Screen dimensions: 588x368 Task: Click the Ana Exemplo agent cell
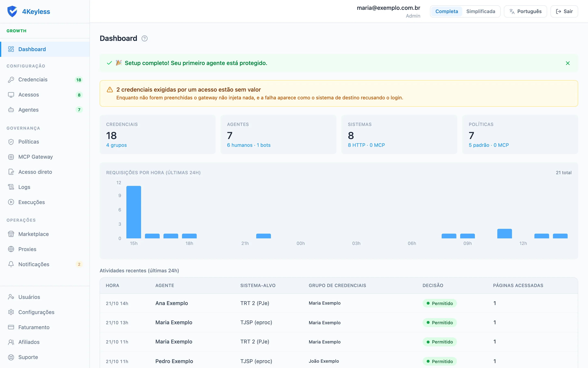click(171, 303)
